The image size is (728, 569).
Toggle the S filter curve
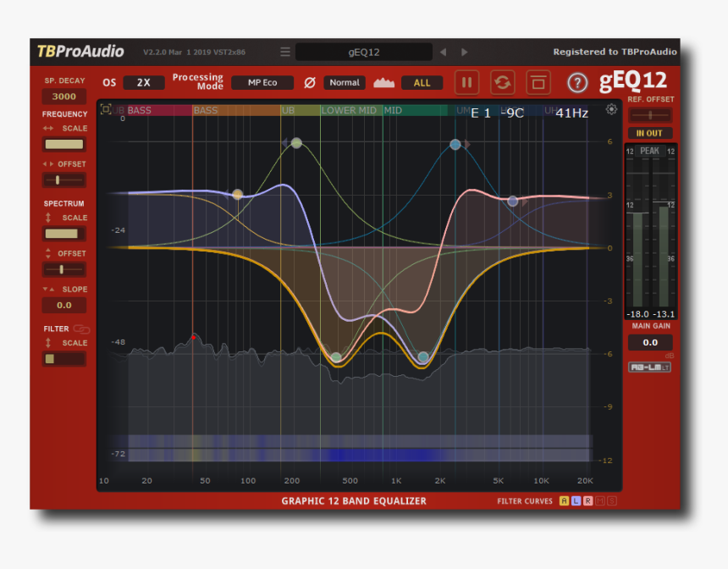[x=612, y=500]
